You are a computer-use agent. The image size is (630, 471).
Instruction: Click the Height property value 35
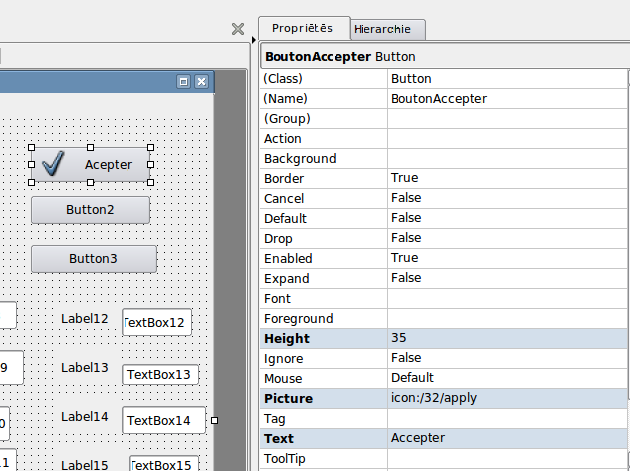(507, 338)
